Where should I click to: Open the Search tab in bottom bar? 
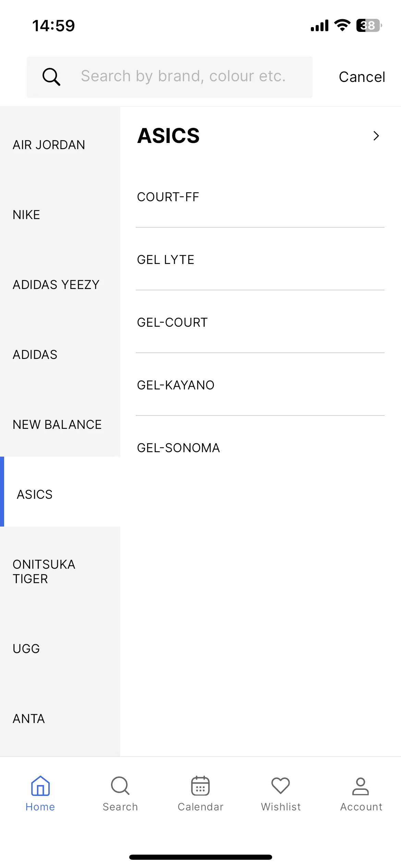click(x=120, y=793)
